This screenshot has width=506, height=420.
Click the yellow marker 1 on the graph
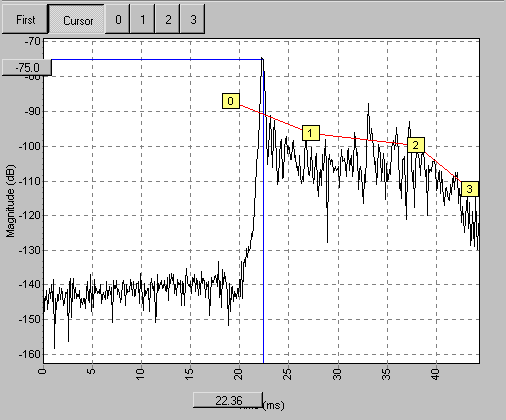click(311, 133)
